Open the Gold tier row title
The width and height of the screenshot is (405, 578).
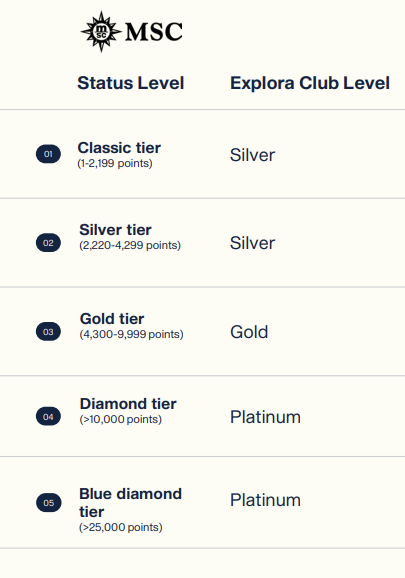(112, 318)
